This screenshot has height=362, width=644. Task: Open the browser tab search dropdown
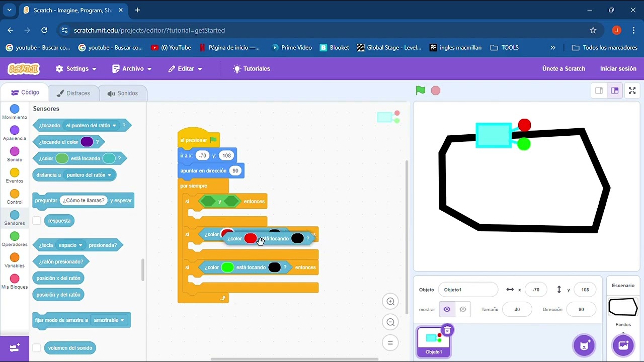tap(9, 10)
